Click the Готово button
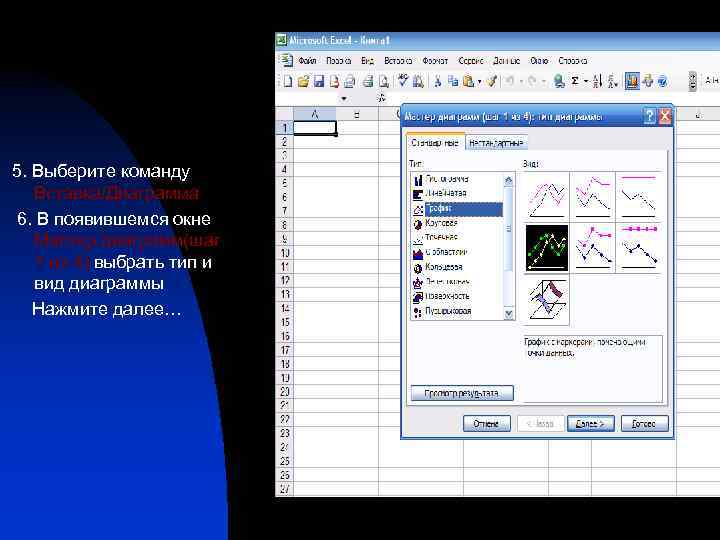This screenshot has height=540, width=720. click(x=644, y=423)
